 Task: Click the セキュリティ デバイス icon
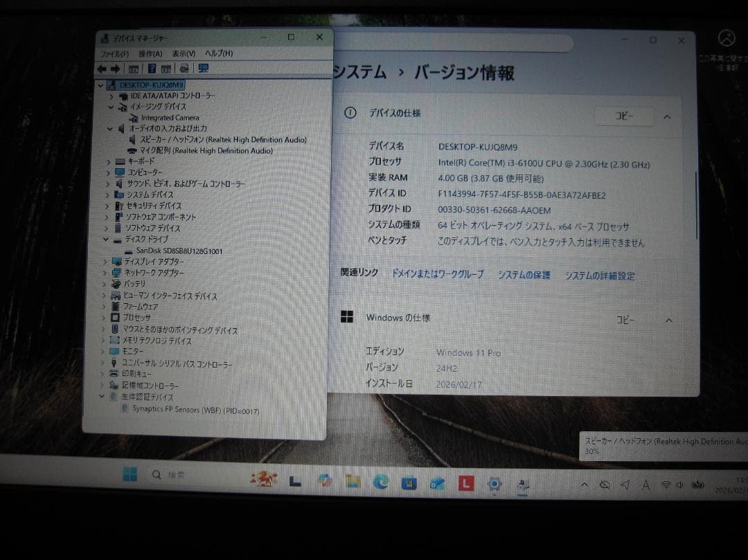pos(119,206)
